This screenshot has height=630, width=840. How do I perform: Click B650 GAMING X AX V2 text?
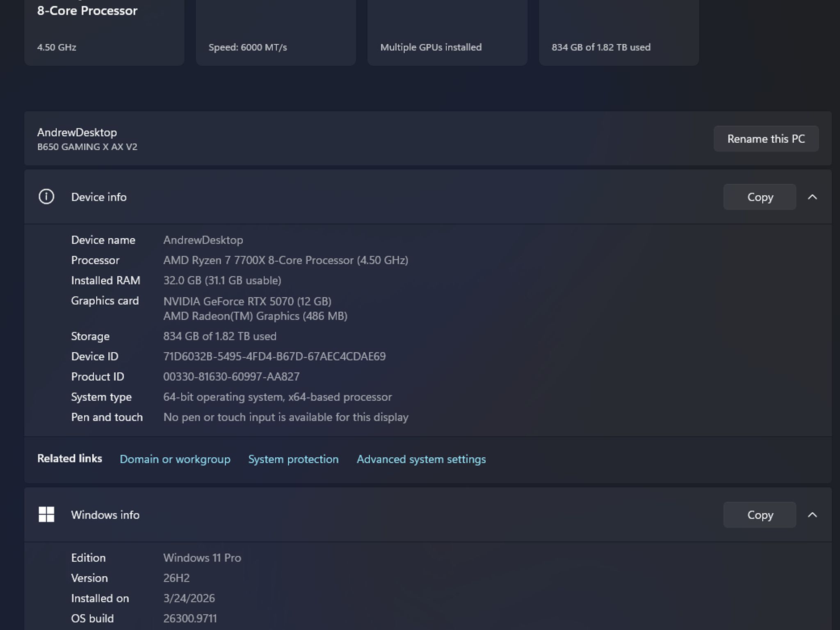pyautogui.click(x=87, y=147)
